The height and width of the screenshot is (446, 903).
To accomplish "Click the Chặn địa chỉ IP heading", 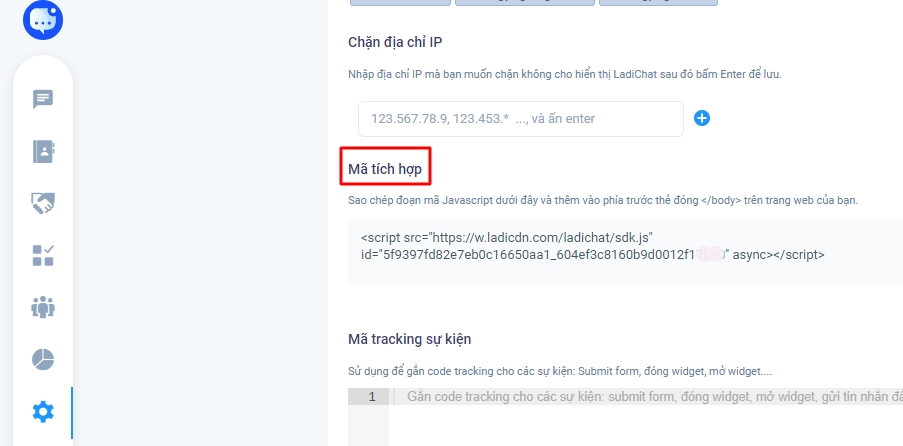I will [x=395, y=42].
